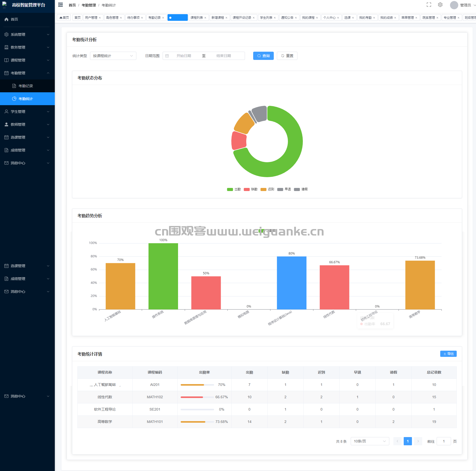This screenshot has width=476, height=471.
Task: Expand the 系统管理 sidebar menu
Action: point(27,34)
